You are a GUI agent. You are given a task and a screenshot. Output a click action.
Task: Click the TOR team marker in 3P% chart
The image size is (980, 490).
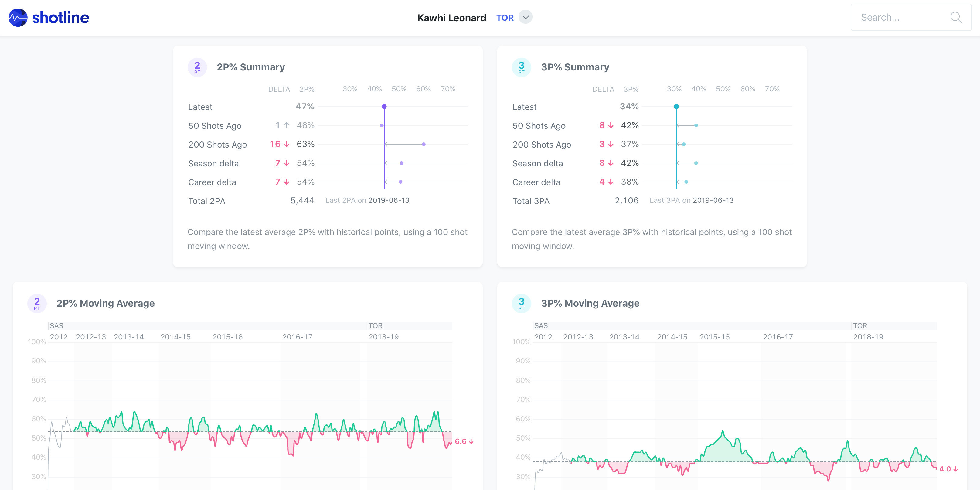[x=860, y=326]
